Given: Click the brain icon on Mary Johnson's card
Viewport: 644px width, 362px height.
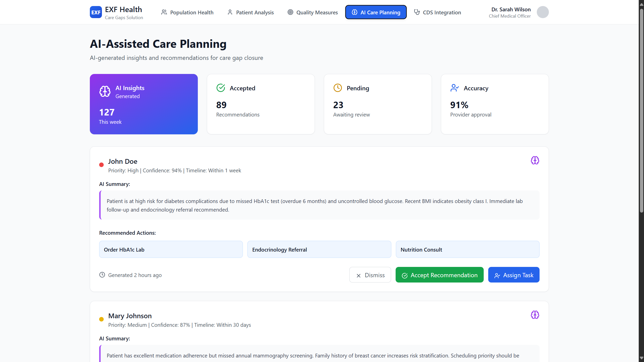Looking at the screenshot, I should click(x=535, y=315).
